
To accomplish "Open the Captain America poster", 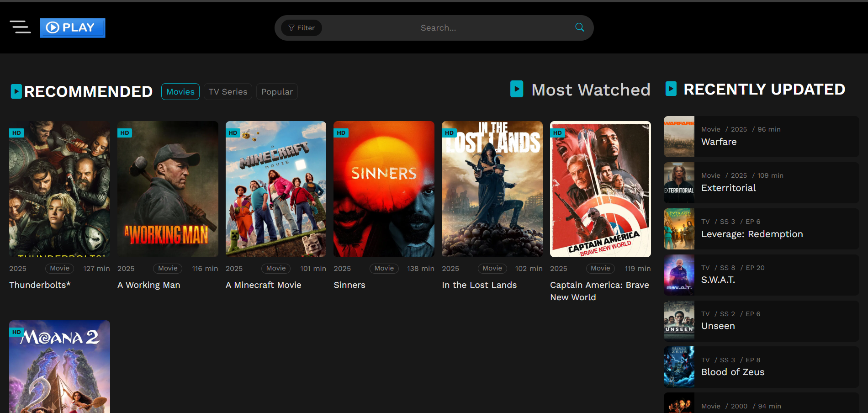I will point(600,189).
